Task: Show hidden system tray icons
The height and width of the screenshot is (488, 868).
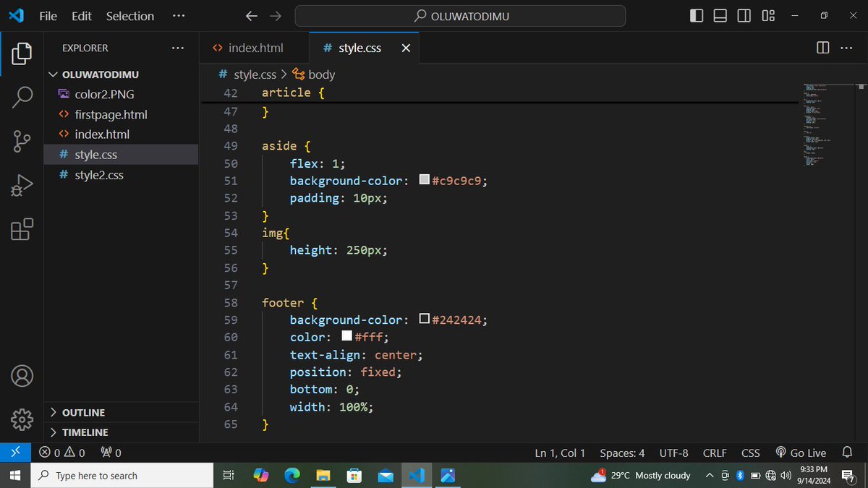Action: tap(711, 475)
